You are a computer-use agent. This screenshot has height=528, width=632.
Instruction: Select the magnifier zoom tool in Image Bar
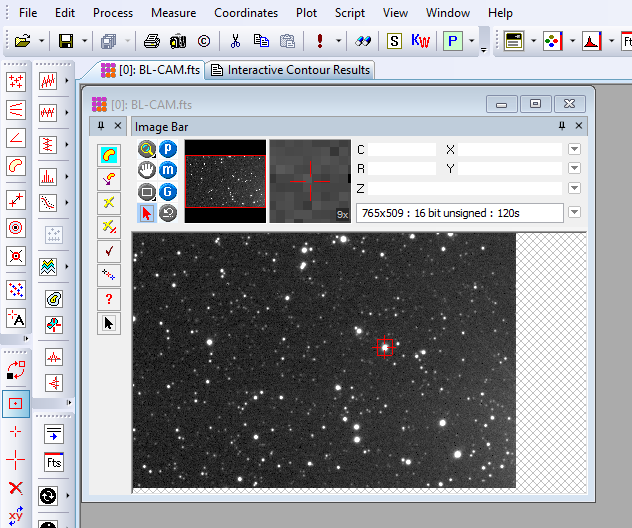(147, 148)
